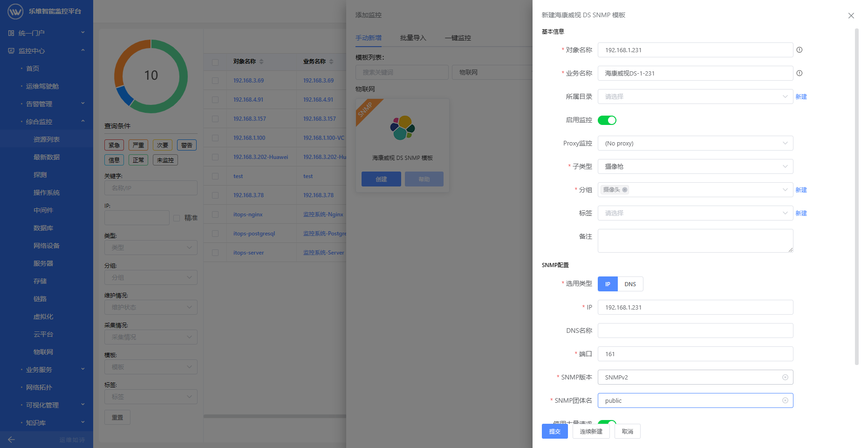Click the 新建 link beside 标签

[x=801, y=213]
